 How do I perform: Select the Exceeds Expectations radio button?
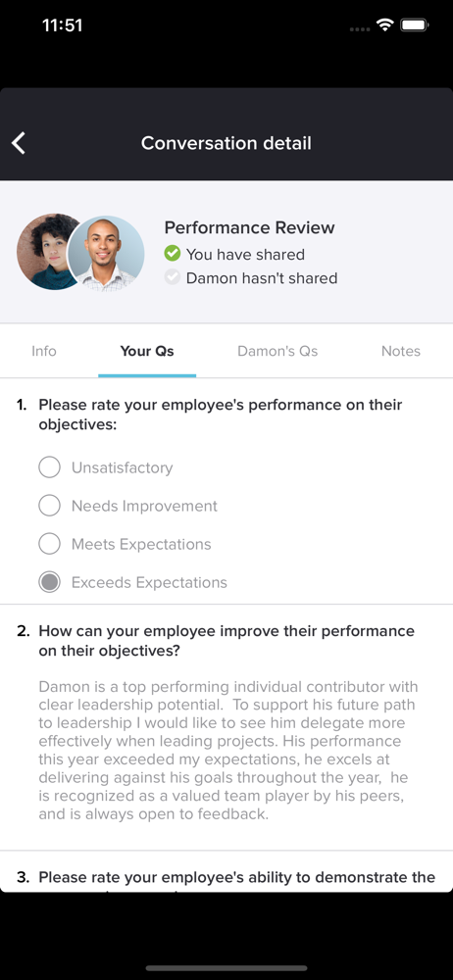(x=49, y=582)
